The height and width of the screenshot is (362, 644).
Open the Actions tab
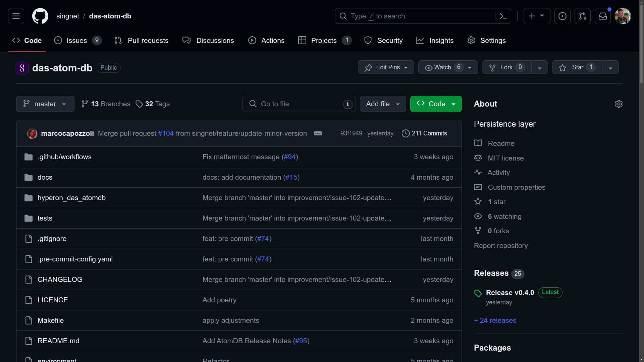[x=266, y=41]
